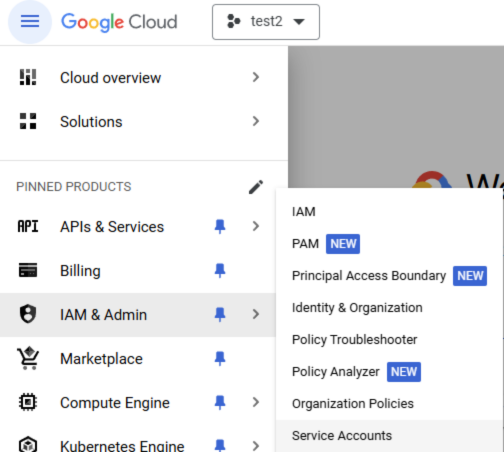Expand the APIs & Services submenu chevron
The width and height of the screenshot is (504, 452).
point(256,226)
